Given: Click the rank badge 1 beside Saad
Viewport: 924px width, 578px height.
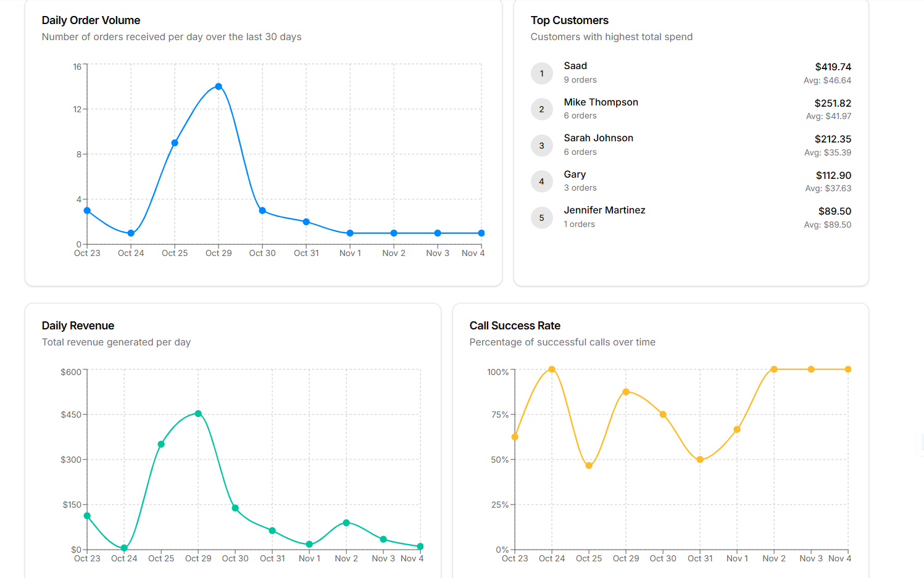Looking at the screenshot, I should point(542,73).
